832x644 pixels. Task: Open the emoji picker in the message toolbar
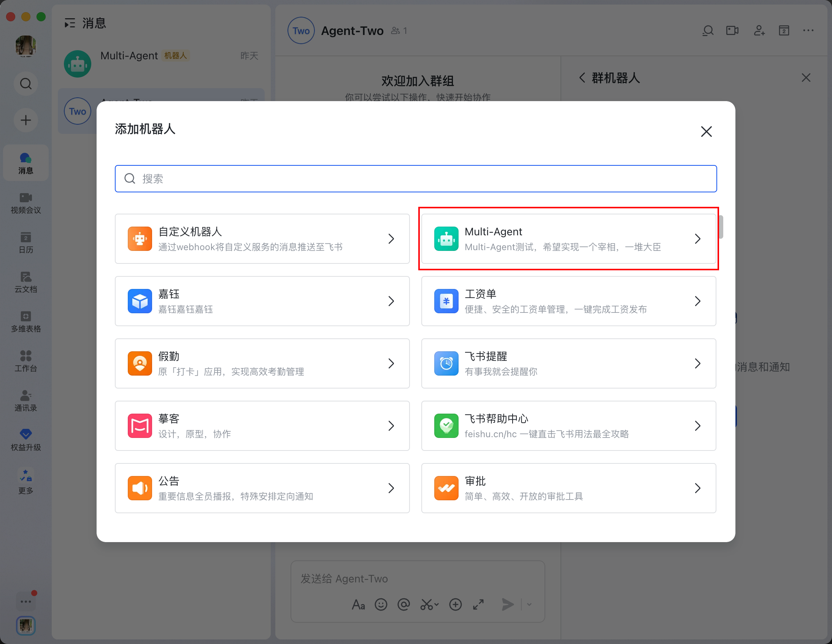pos(381,605)
